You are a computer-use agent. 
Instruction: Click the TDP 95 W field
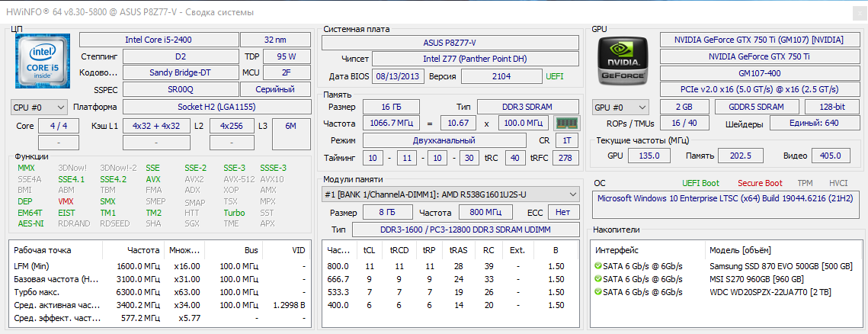287,56
